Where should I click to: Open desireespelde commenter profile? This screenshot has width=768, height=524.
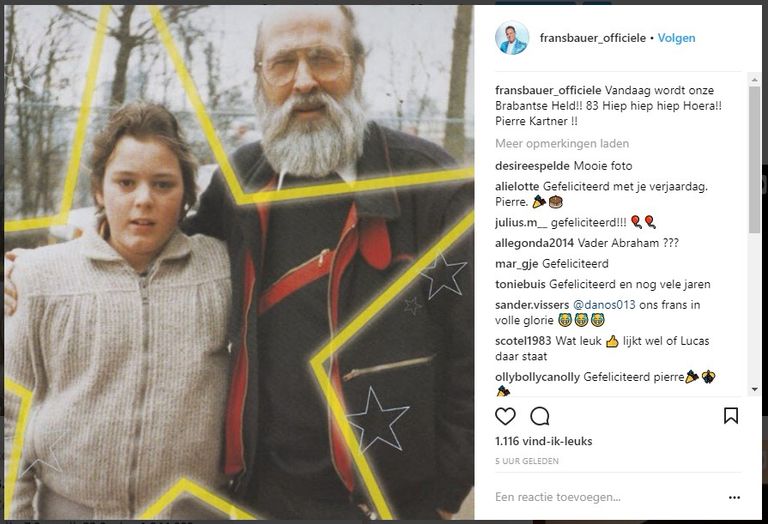click(x=532, y=166)
